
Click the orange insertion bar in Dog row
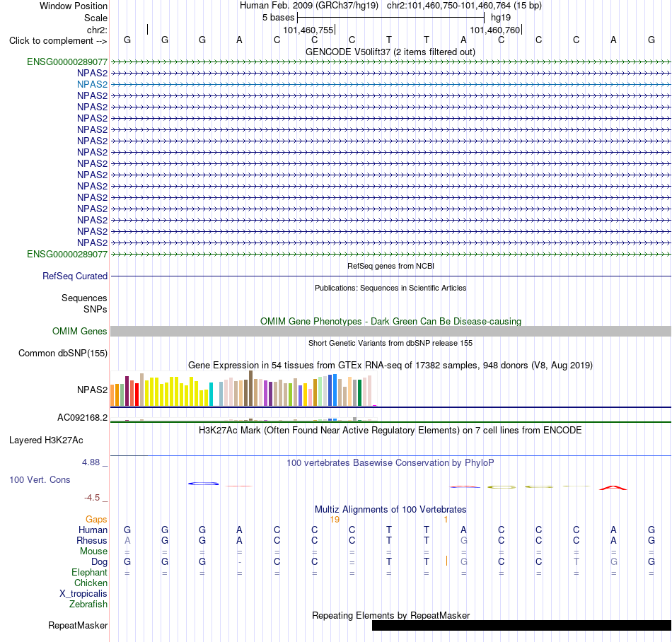(x=446, y=561)
